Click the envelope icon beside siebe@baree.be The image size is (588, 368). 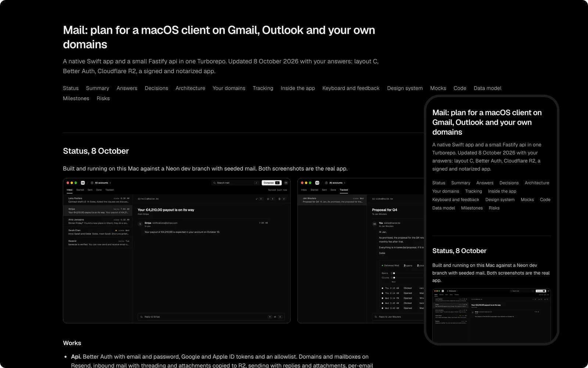coord(374,199)
